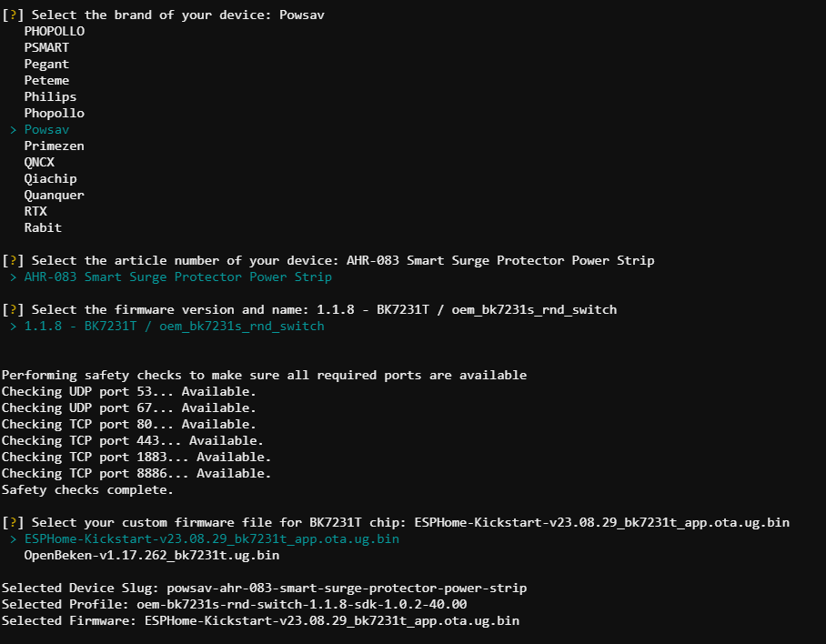Click the highlighted Powsav brand option
Image resolution: width=826 pixels, height=644 pixels.
point(46,129)
